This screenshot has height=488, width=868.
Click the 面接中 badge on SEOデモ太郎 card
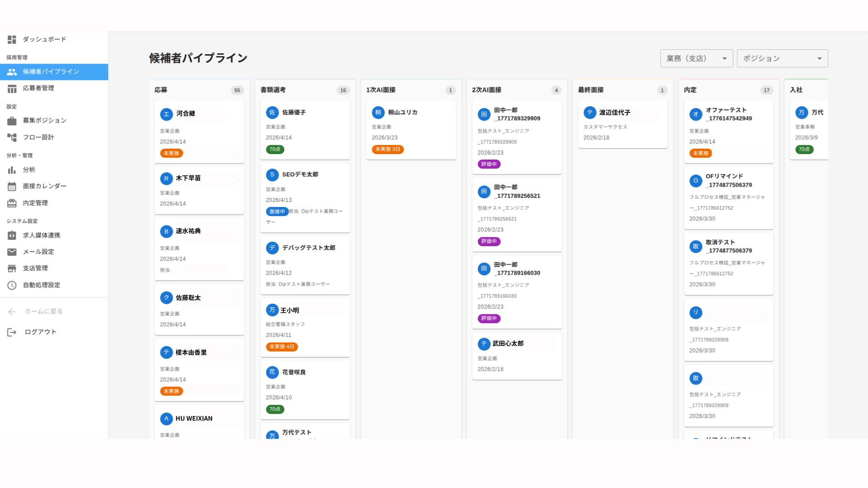click(x=277, y=212)
